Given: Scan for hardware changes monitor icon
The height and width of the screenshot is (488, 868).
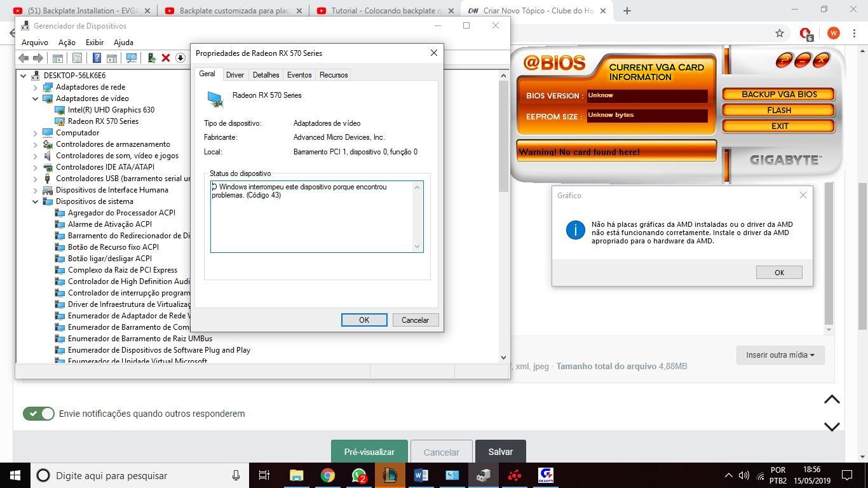Looking at the screenshot, I should tap(132, 58).
